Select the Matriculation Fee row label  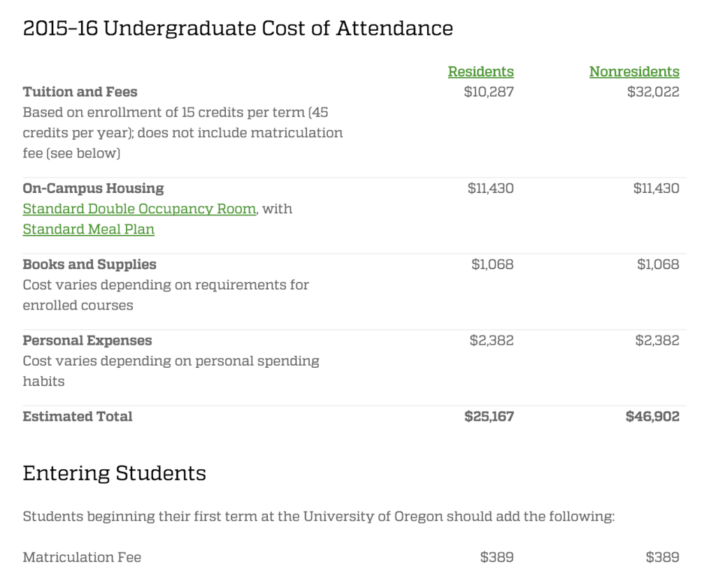(82, 557)
